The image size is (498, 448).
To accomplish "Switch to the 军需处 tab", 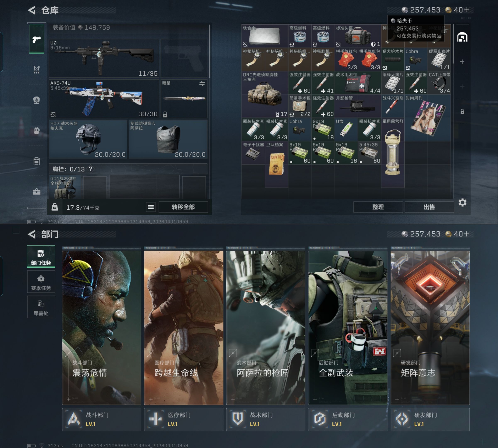I will click(41, 307).
